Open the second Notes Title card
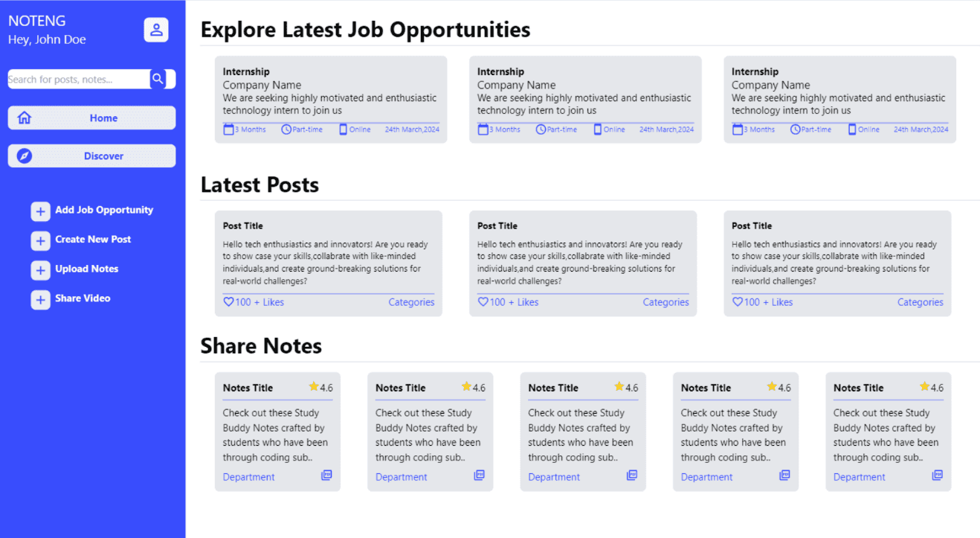 pos(430,432)
